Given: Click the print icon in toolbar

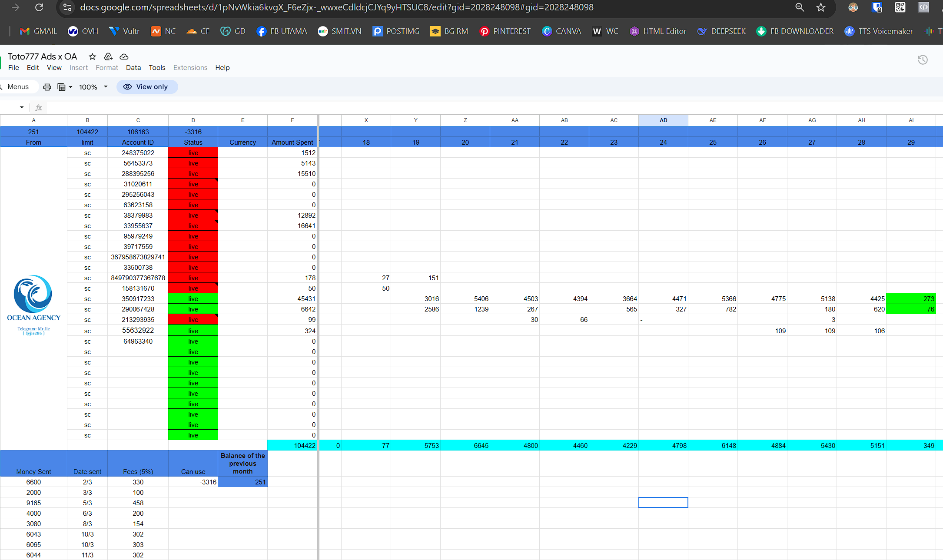Looking at the screenshot, I should pyautogui.click(x=47, y=87).
